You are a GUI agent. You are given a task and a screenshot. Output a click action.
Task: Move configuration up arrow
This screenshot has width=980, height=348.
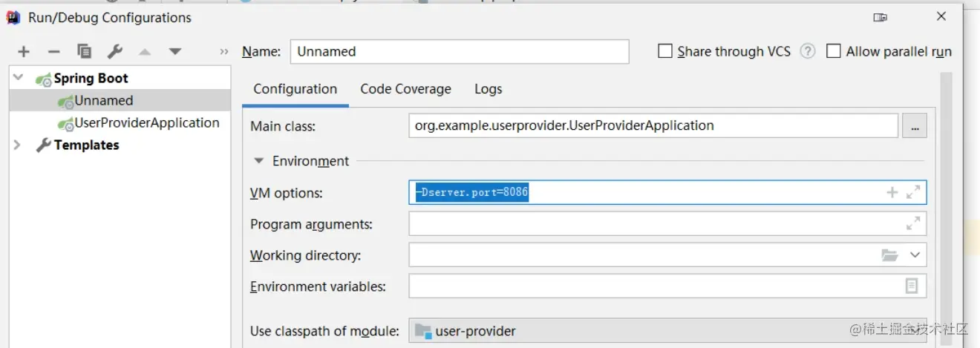tap(145, 52)
